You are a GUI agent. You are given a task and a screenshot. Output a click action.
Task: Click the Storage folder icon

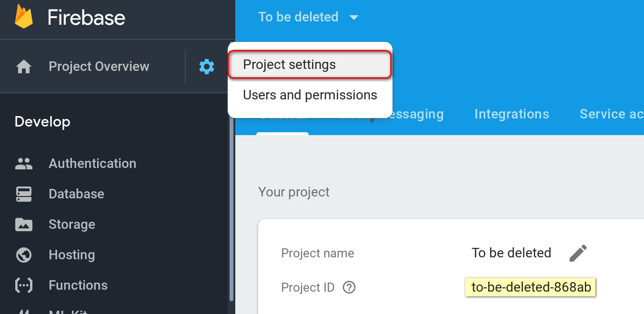[23, 224]
